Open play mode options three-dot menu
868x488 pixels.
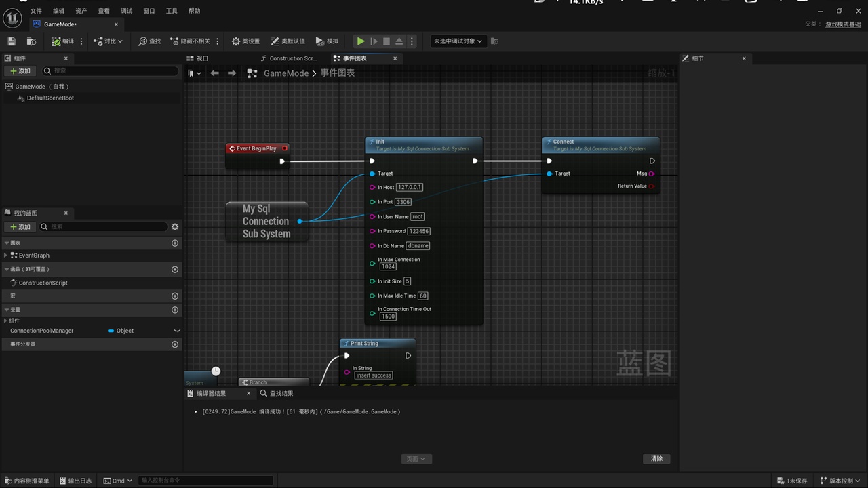[412, 41]
